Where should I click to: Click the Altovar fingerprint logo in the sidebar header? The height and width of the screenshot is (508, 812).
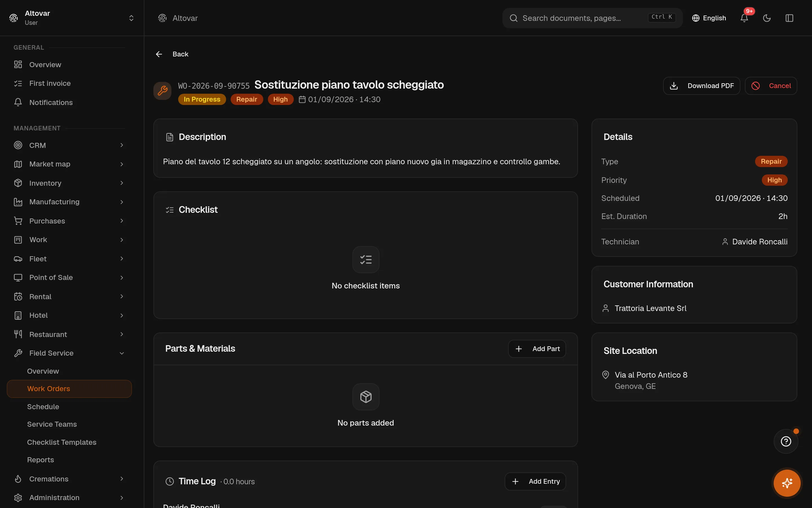click(x=14, y=18)
